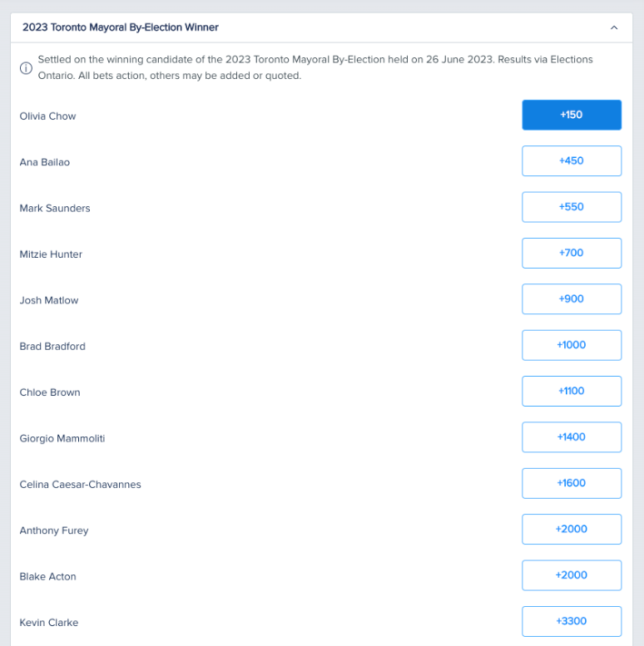Deselect Olivia Chow +150 odds
The width and height of the screenshot is (644, 646).
click(572, 115)
